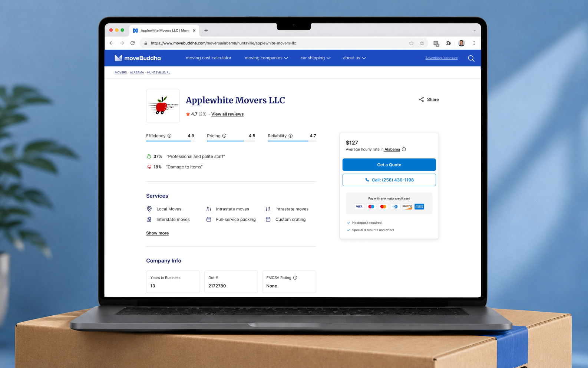The image size is (588, 368).
Task: Click the ALABAMA breadcrumb
Action: click(x=137, y=72)
